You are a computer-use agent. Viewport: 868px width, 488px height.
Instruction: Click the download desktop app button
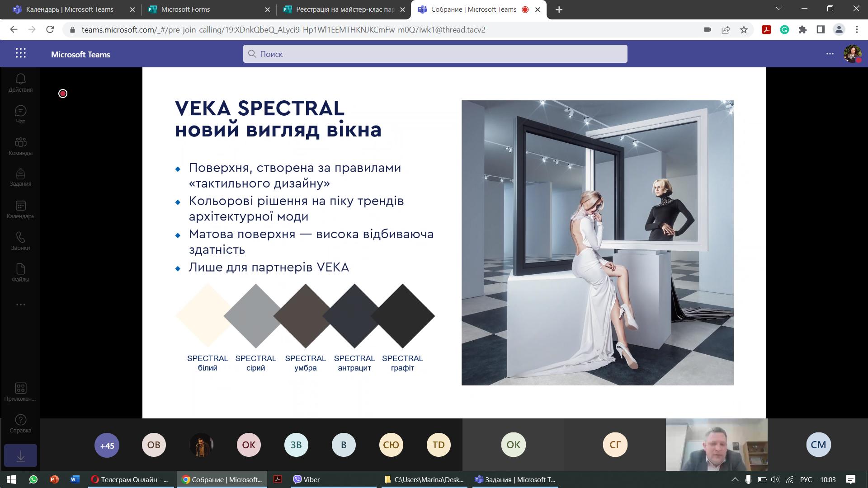(20, 455)
